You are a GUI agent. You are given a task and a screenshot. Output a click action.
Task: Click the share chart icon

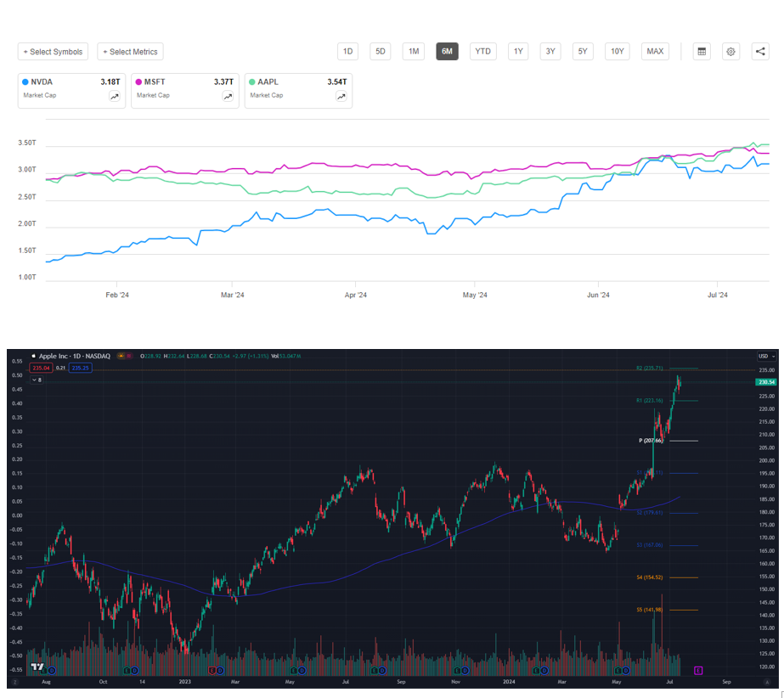[760, 52]
